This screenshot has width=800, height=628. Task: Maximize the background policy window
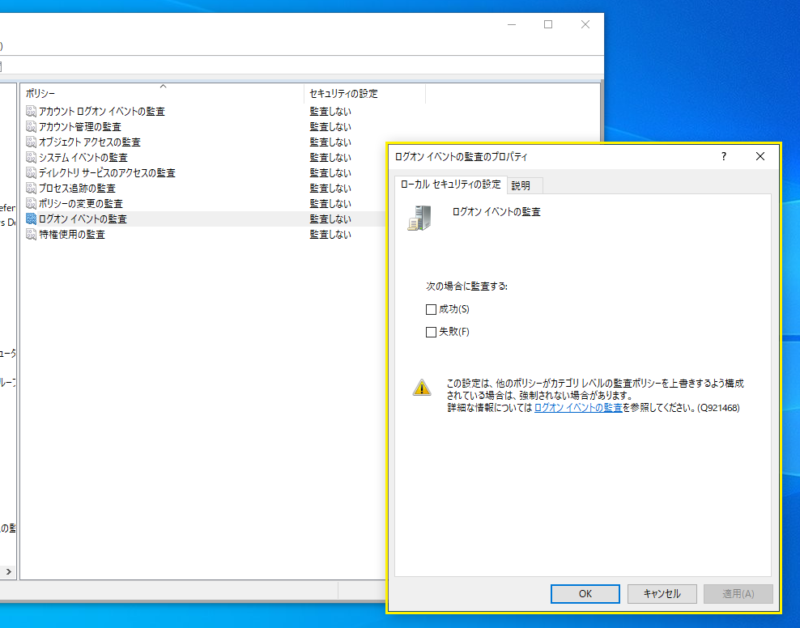pyautogui.click(x=548, y=24)
